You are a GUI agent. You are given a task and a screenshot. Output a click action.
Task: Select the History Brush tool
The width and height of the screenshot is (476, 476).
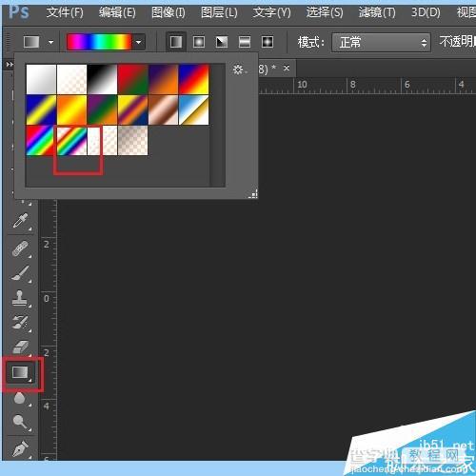coord(21,323)
